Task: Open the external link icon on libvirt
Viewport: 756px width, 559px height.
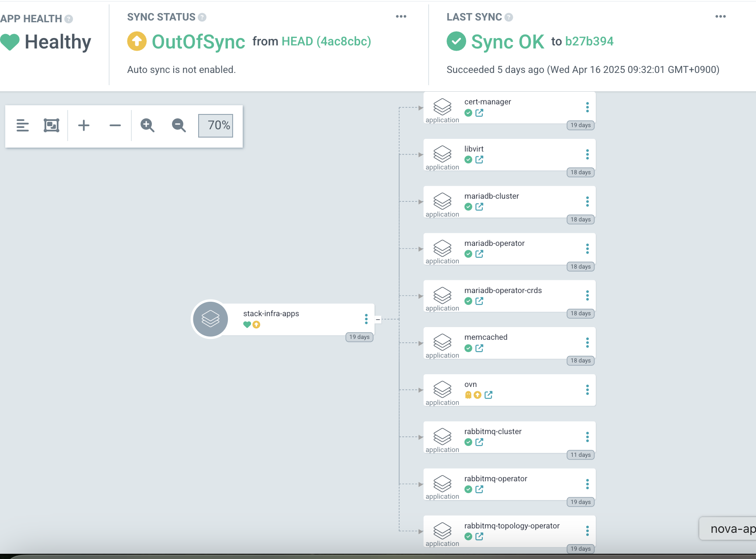Action: click(x=479, y=160)
